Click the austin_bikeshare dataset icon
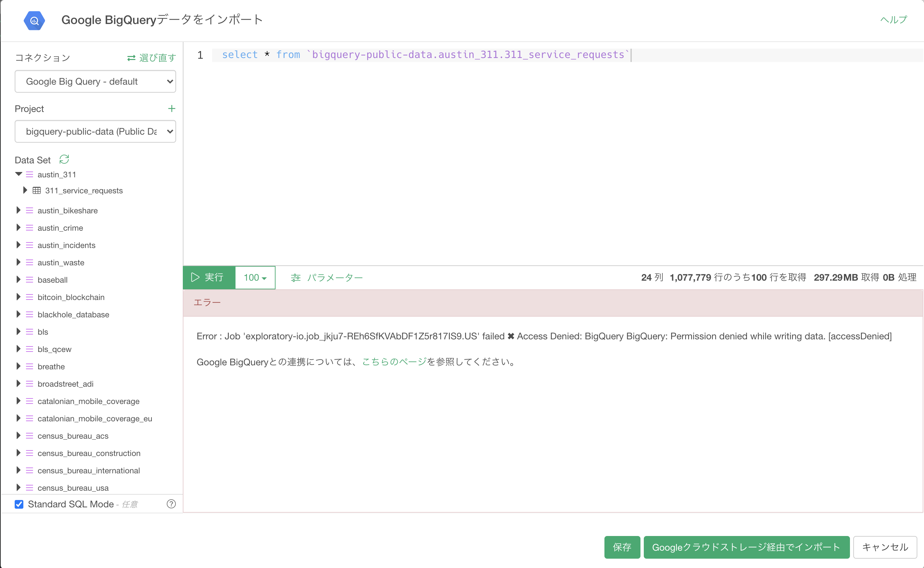The height and width of the screenshot is (568, 924). (x=30, y=210)
